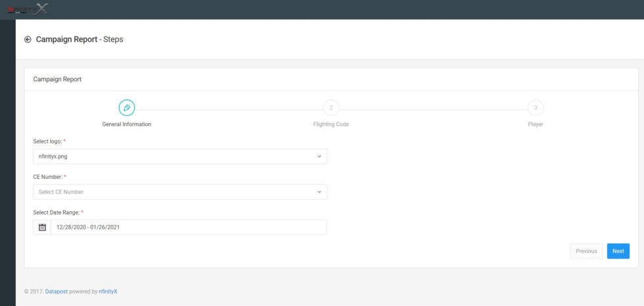Viewport: 644px width, 306px height.
Task: Switch to Flighting Code step label
Action: pos(331,124)
